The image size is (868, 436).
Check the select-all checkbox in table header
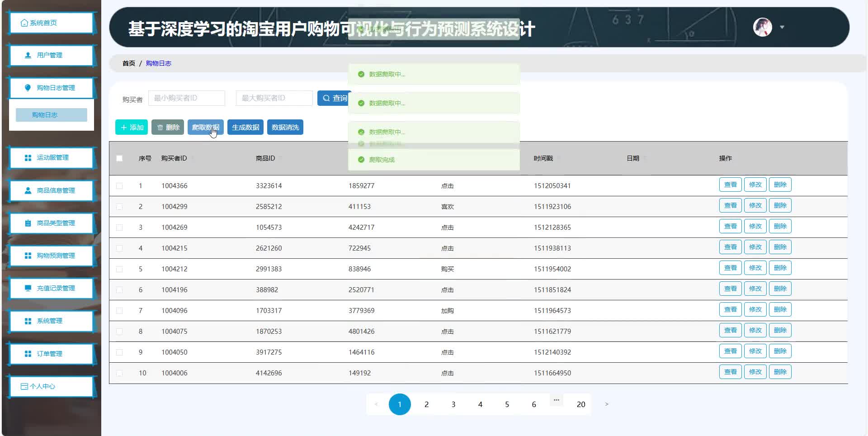[119, 158]
